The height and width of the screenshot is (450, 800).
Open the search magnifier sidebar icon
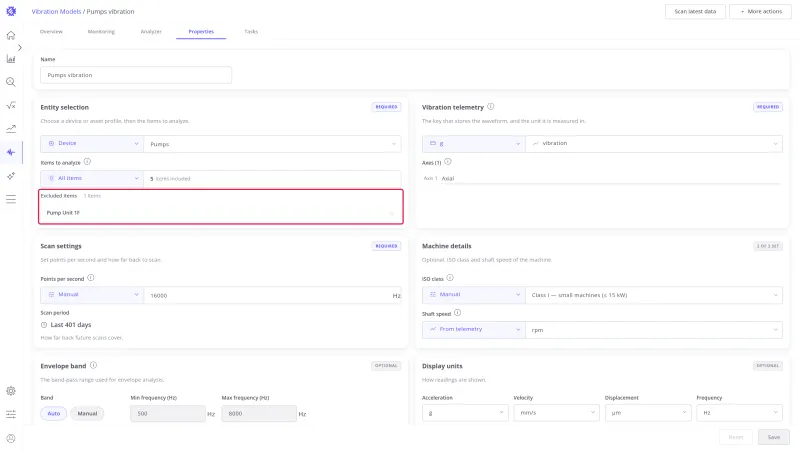tap(11, 82)
